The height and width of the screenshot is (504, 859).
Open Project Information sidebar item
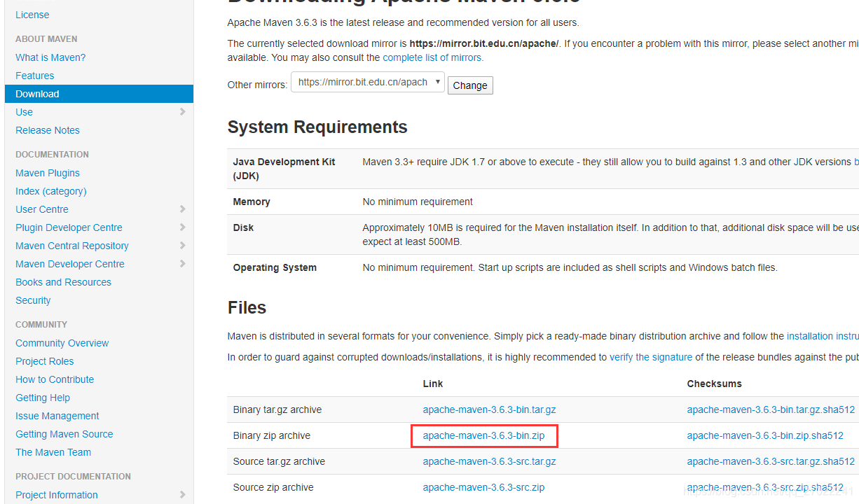tap(57, 495)
